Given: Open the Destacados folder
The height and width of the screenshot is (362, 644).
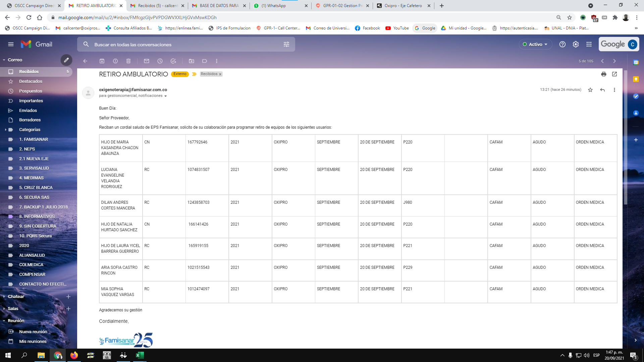Looking at the screenshot, I should (x=36, y=81).
